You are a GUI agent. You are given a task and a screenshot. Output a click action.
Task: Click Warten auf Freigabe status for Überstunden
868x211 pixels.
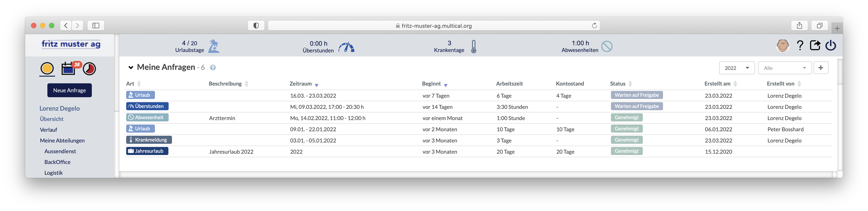[637, 106]
